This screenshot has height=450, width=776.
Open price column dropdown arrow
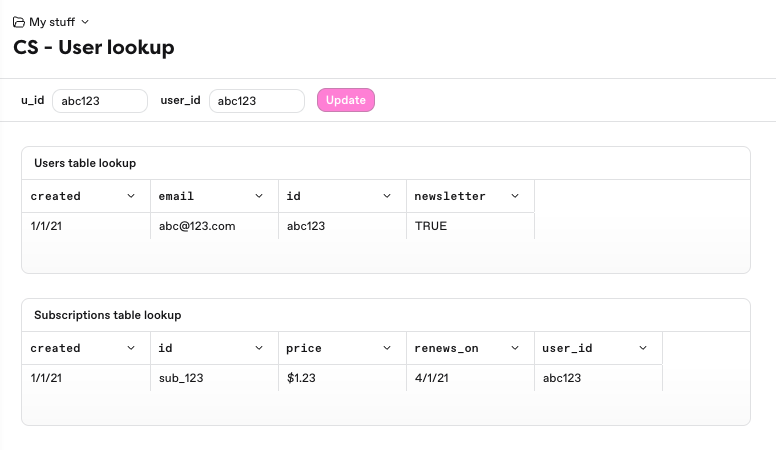click(x=387, y=348)
